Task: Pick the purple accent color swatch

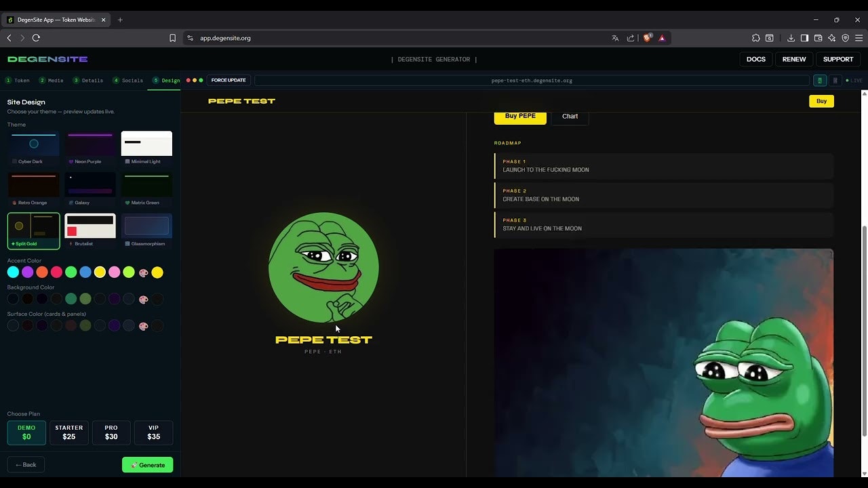Action: (27, 272)
